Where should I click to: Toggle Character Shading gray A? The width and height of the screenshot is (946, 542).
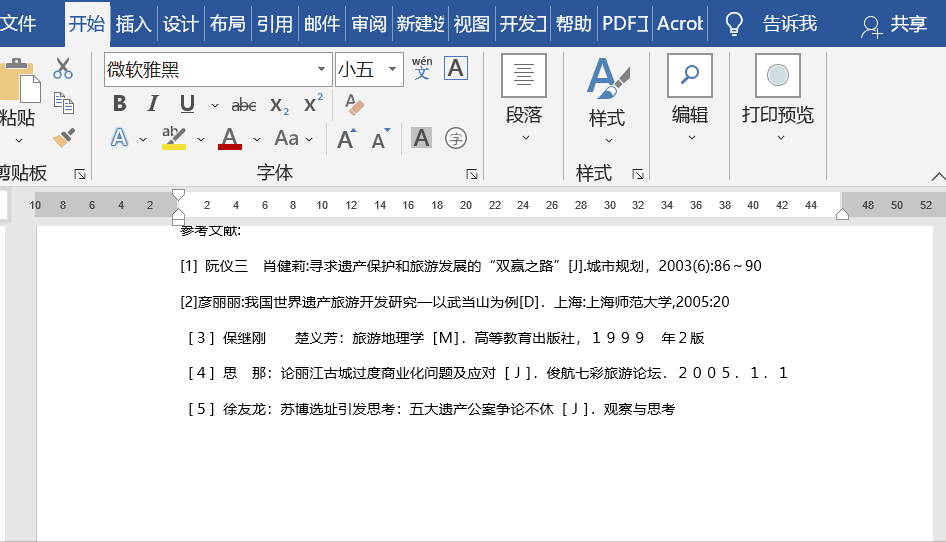pos(421,138)
